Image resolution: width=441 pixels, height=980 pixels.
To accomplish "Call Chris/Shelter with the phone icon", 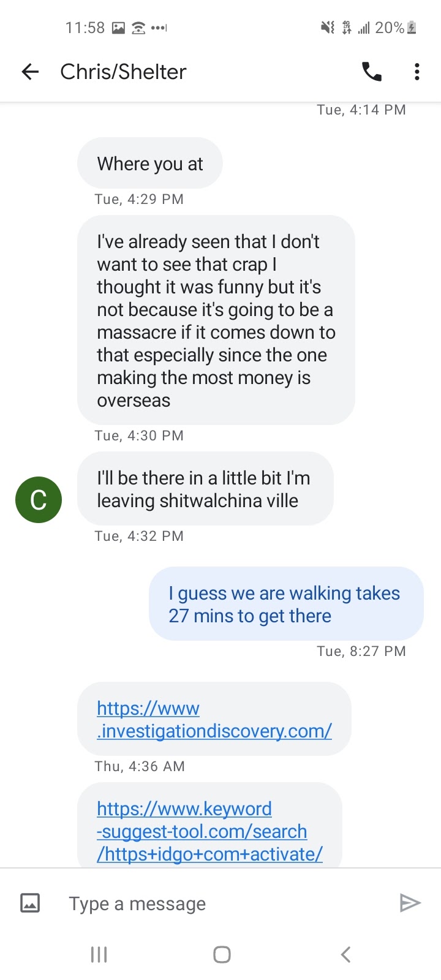I will click(371, 72).
